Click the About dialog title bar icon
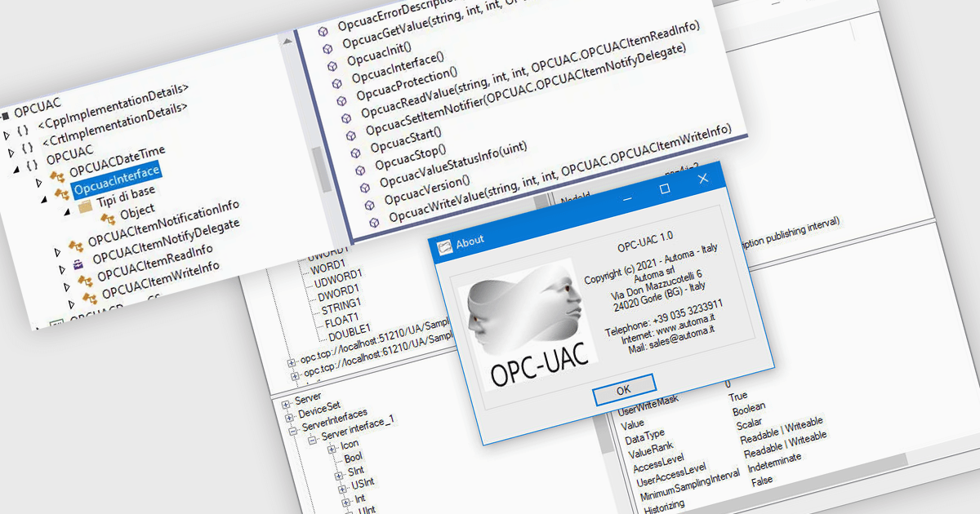Viewport: 980px width, 514px height. pyautogui.click(x=444, y=247)
